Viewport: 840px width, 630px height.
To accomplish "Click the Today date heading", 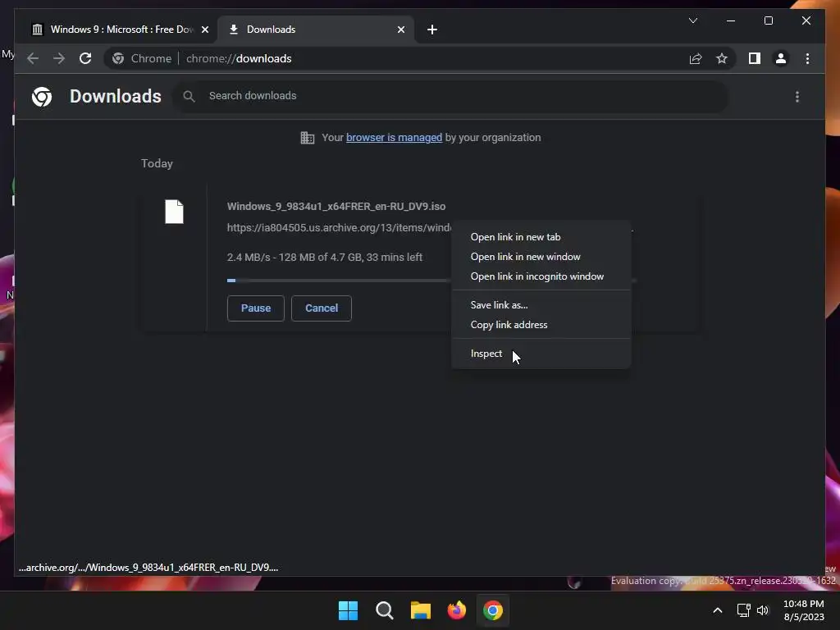I will tap(157, 163).
